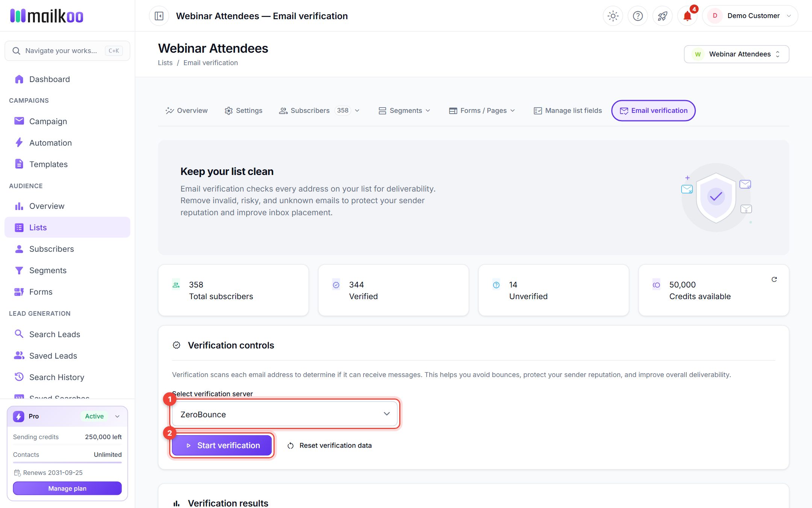Open the Manage list fields tab
This screenshot has height=508, width=812.
(x=568, y=111)
